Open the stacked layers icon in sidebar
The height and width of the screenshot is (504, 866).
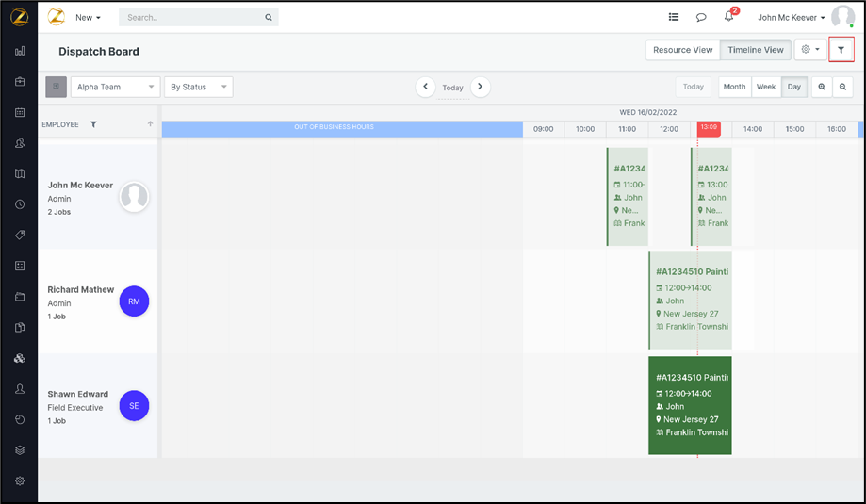pyautogui.click(x=20, y=450)
